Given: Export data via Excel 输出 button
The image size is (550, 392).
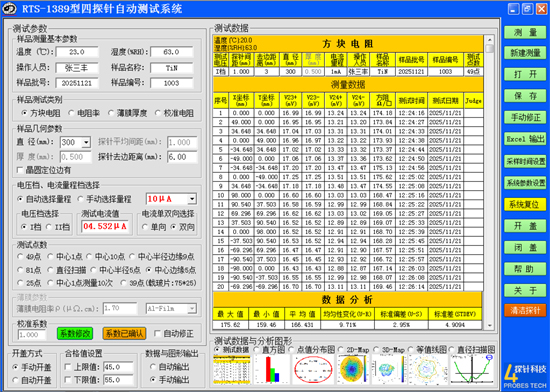Looking at the screenshot, I should click(x=525, y=139).
